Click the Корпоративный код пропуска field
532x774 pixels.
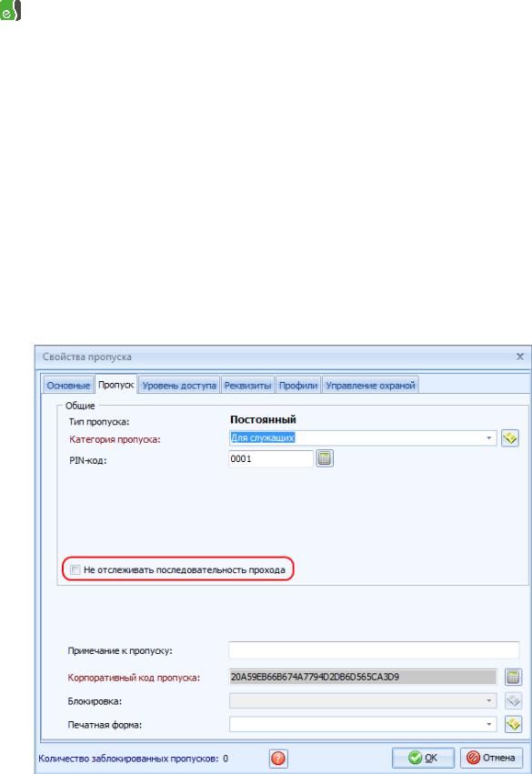[363, 677]
